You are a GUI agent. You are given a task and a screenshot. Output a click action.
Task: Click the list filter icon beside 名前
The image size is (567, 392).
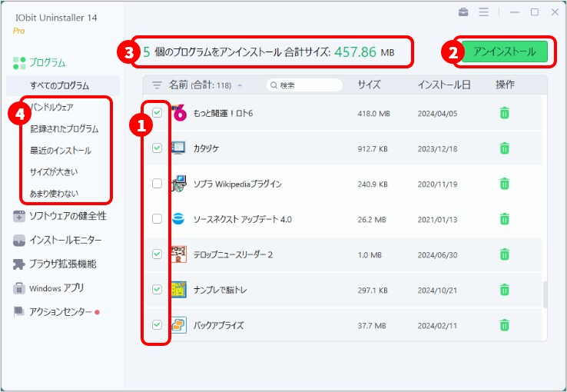tap(157, 85)
